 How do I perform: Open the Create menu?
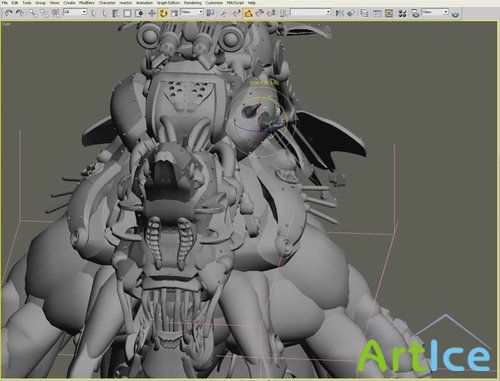coord(69,3)
